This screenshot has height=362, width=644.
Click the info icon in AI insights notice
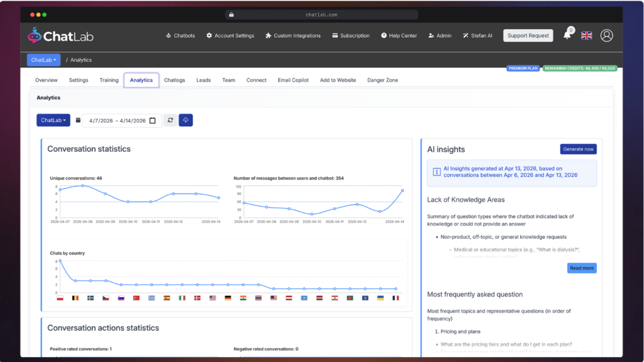(x=436, y=172)
